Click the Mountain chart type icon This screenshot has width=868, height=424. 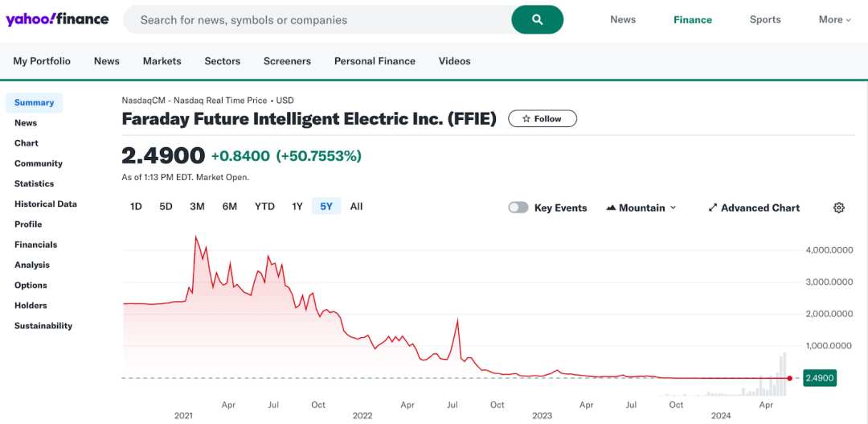[611, 208]
